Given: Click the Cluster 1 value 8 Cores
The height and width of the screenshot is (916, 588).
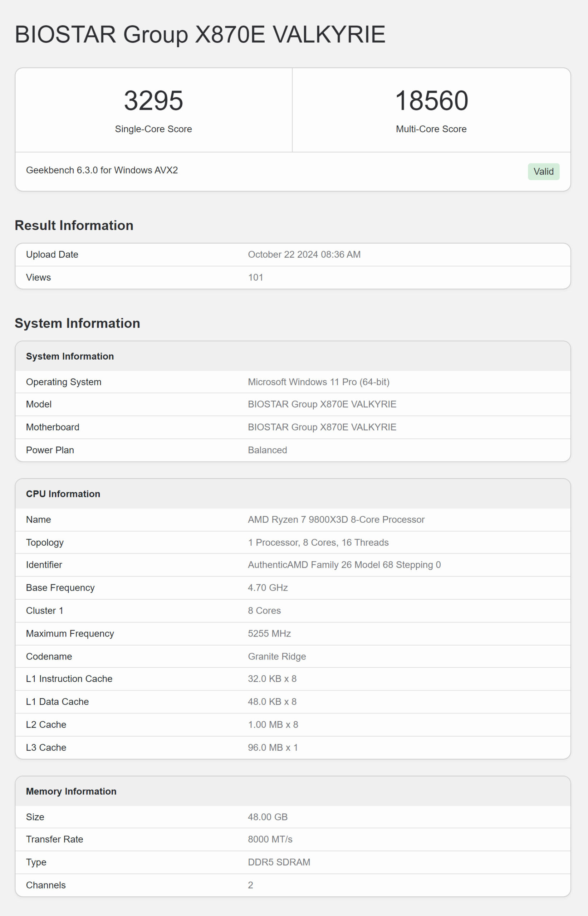Looking at the screenshot, I should tap(264, 610).
